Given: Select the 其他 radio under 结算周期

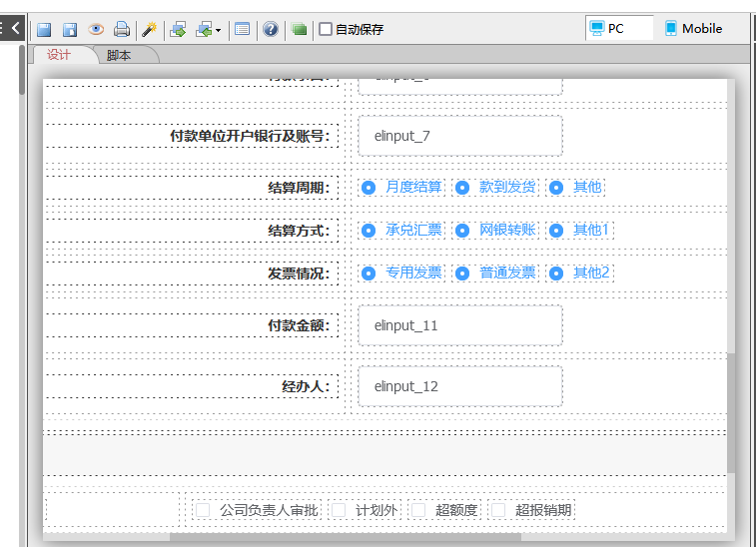Looking at the screenshot, I should (556, 188).
